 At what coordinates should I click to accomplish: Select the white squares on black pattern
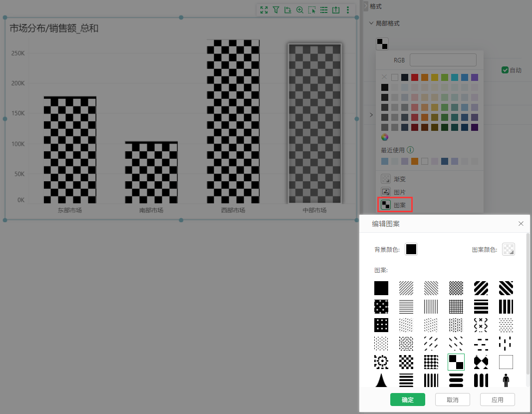pyautogui.click(x=381, y=325)
